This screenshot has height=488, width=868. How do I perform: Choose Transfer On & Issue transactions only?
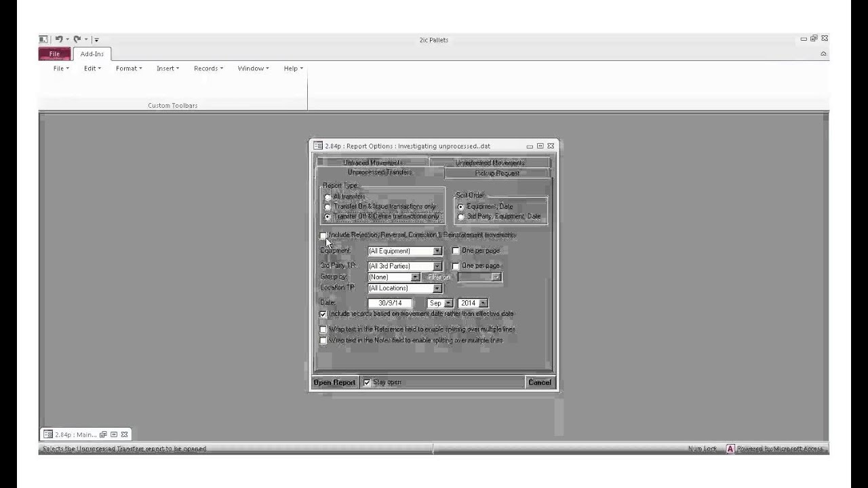328,207
